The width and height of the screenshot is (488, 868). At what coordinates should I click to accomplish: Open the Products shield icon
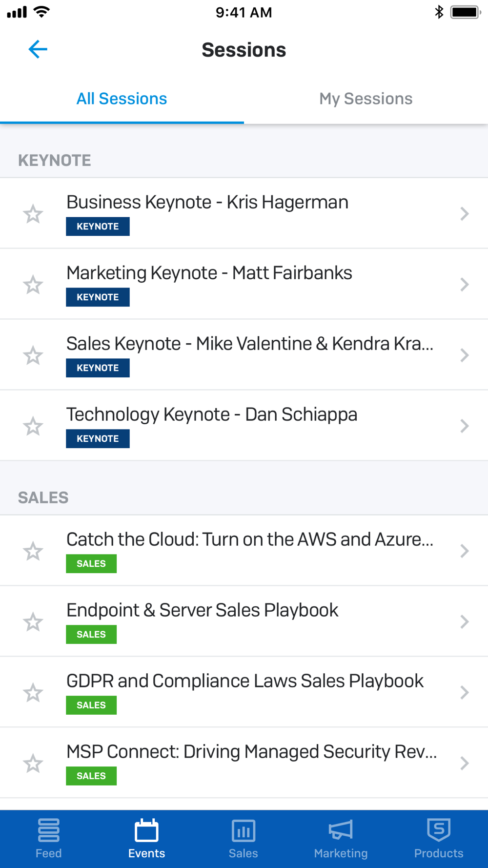point(439,830)
